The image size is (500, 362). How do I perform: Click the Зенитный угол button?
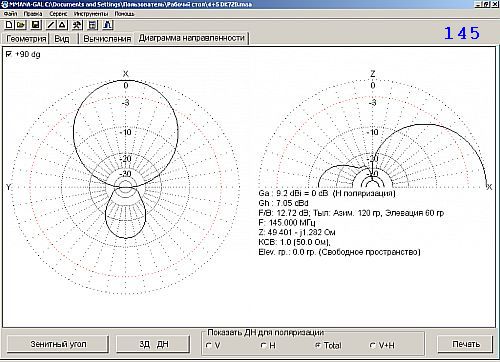coord(58,344)
